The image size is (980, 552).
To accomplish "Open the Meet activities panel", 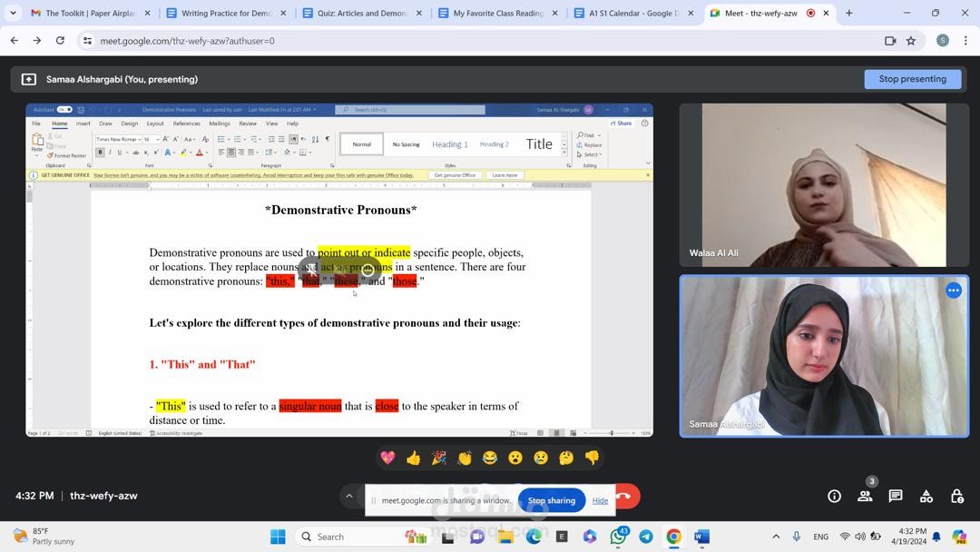I will (x=926, y=497).
